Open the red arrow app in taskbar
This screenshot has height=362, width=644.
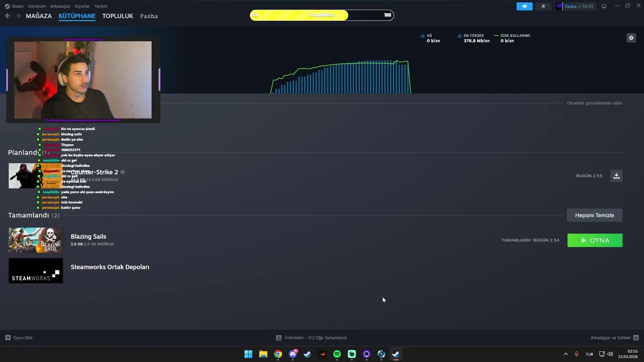point(322,354)
